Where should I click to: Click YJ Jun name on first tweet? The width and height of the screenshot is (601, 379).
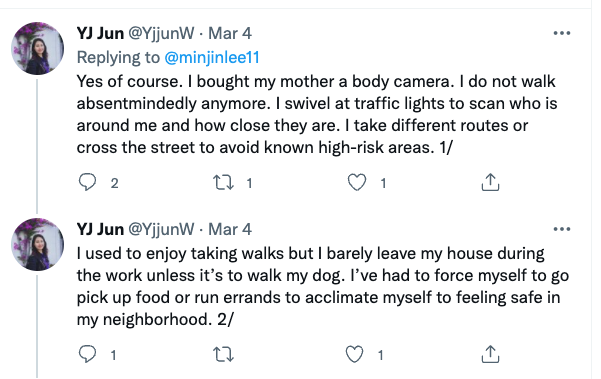[x=100, y=33]
